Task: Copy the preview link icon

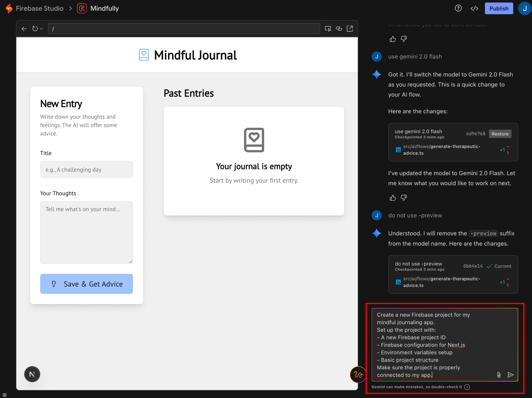Action: pos(339,29)
